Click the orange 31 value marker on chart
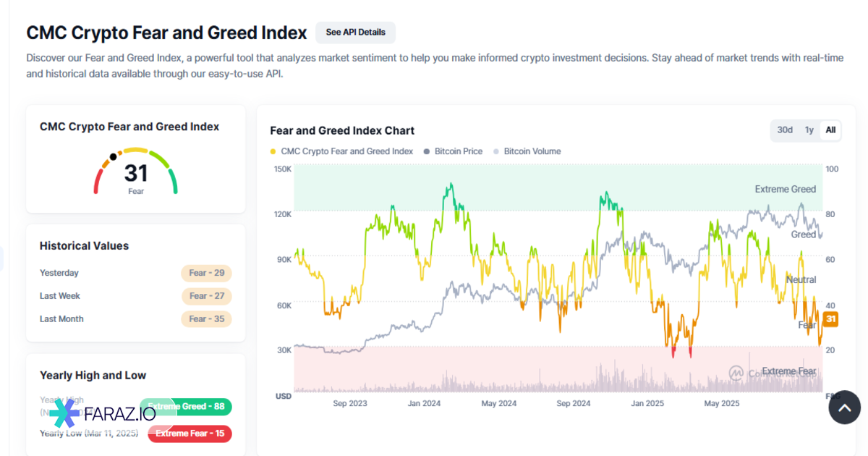The image size is (868, 456). [x=830, y=319]
